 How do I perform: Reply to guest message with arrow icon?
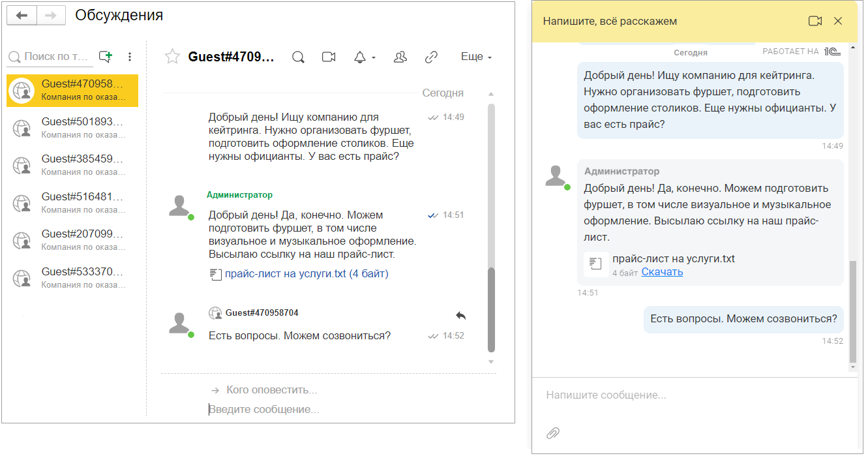point(460,316)
